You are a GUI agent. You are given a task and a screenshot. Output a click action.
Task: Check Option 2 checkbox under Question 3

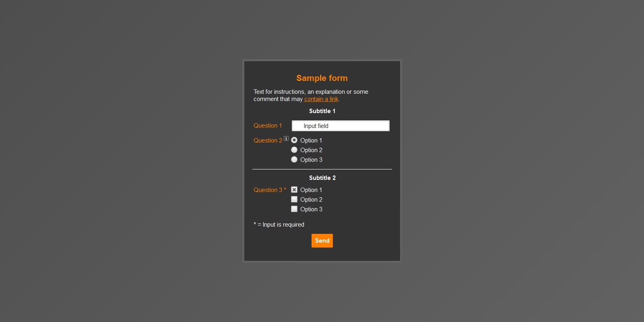coord(294,199)
